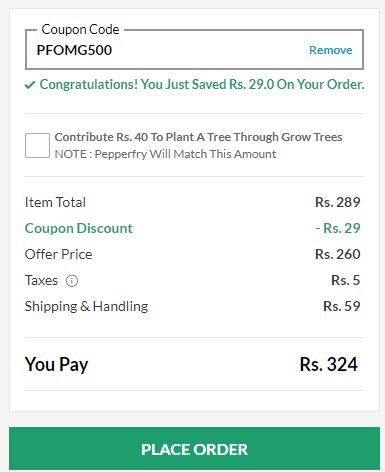Screen dimensions: 385x472
Task: Click the PLACE ORDER button
Action: tap(194, 449)
